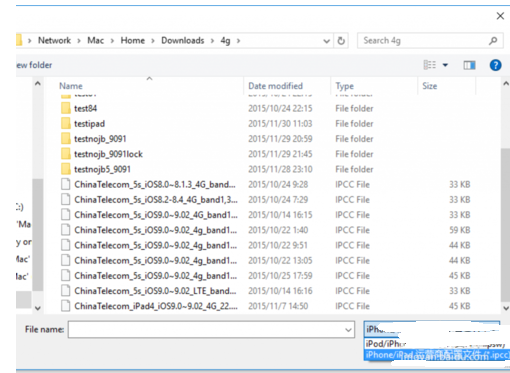This screenshot has width=510, height=373.
Task: Select file icon dated 2015/10/22 13:05
Action: 66,260
